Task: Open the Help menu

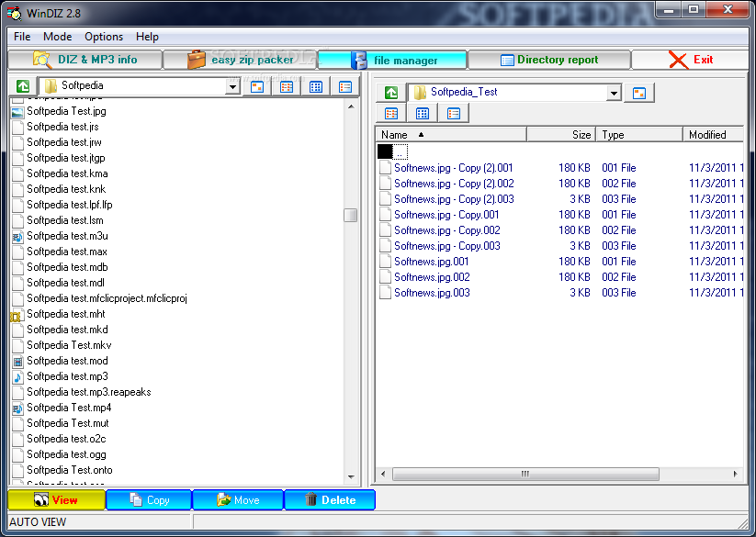Action: [x=147, y=37]
